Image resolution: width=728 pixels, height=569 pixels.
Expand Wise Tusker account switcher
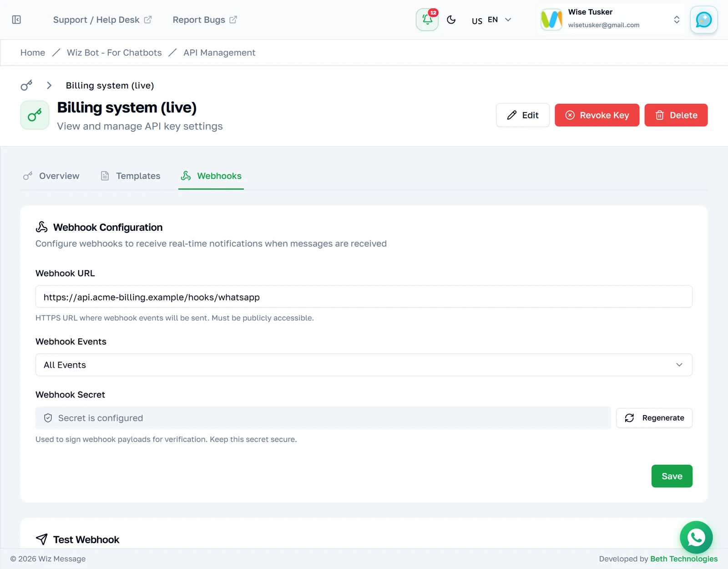tap(677, 20)
